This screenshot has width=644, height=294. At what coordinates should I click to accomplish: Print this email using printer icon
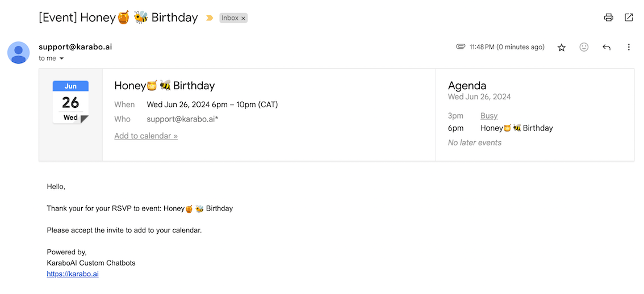(x=609, y=18)
